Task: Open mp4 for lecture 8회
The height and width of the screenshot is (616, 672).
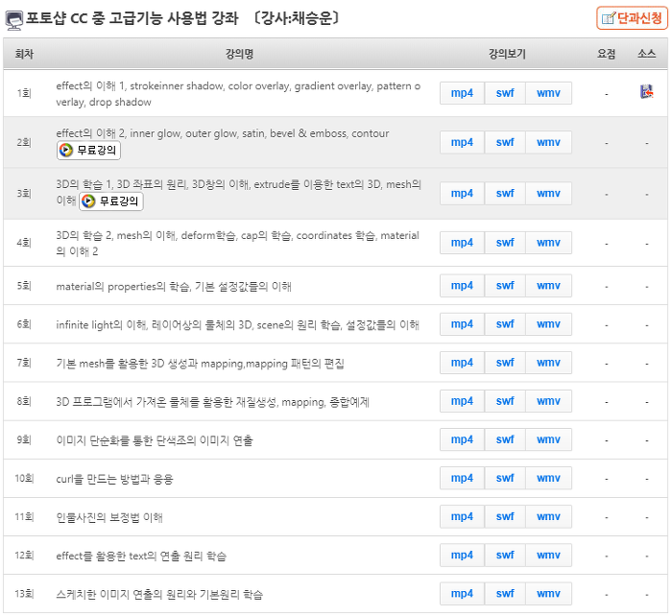Action: click(x=462, y=401)
